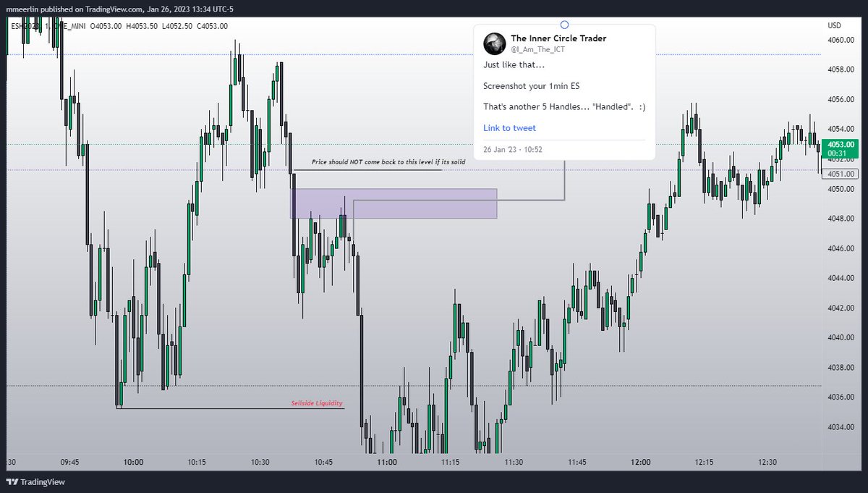
Task: Click the 4051.00 price label on axis
Action: 841,174
